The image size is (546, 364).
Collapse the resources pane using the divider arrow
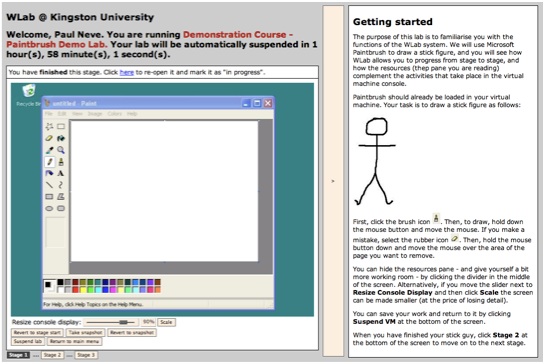[333, 181]
